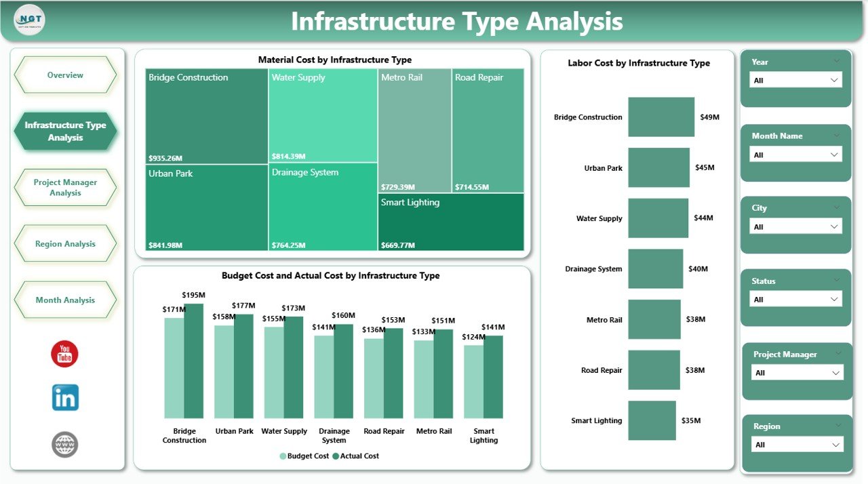The image size is (868, 484).
Task: Select the Infrastructure Type Analysis tab
Action: 65,131
